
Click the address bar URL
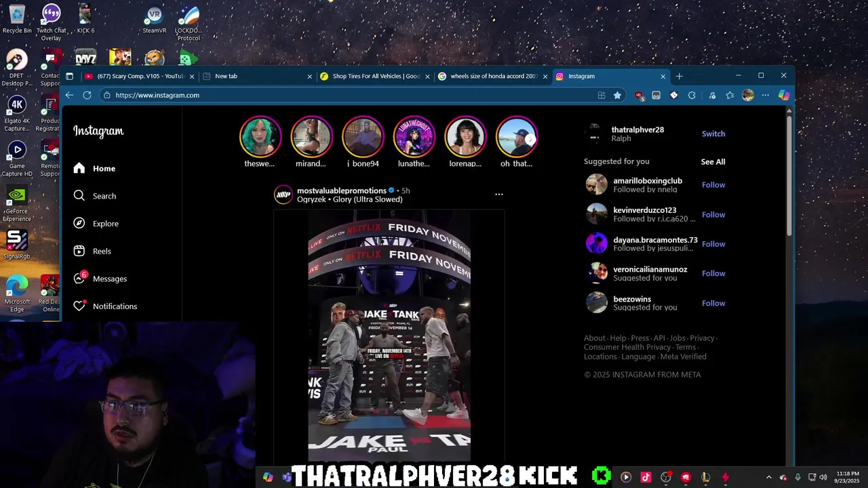(x=157, y=96)
